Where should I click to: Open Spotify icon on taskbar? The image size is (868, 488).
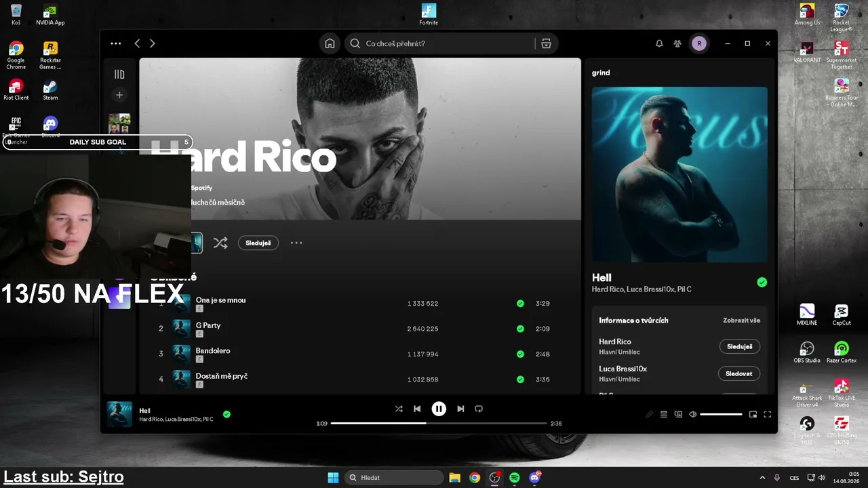pyautogui.click(x=515, y=478)
